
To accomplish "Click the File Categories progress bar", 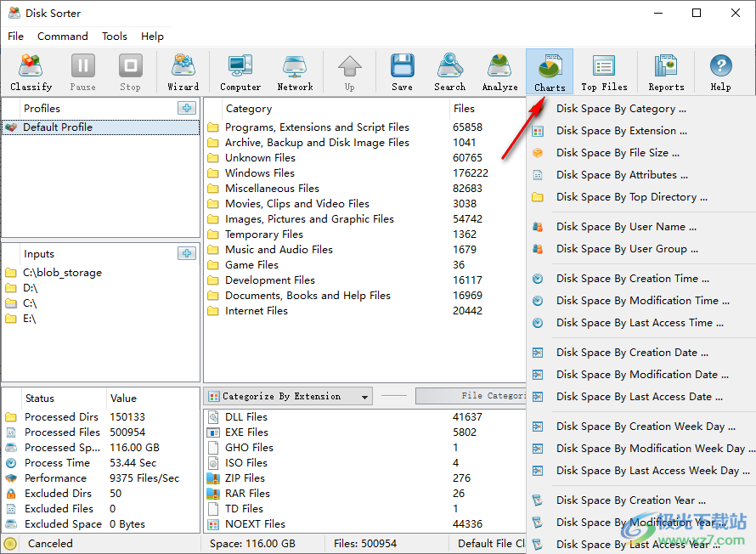I will [x=471, y=396].
